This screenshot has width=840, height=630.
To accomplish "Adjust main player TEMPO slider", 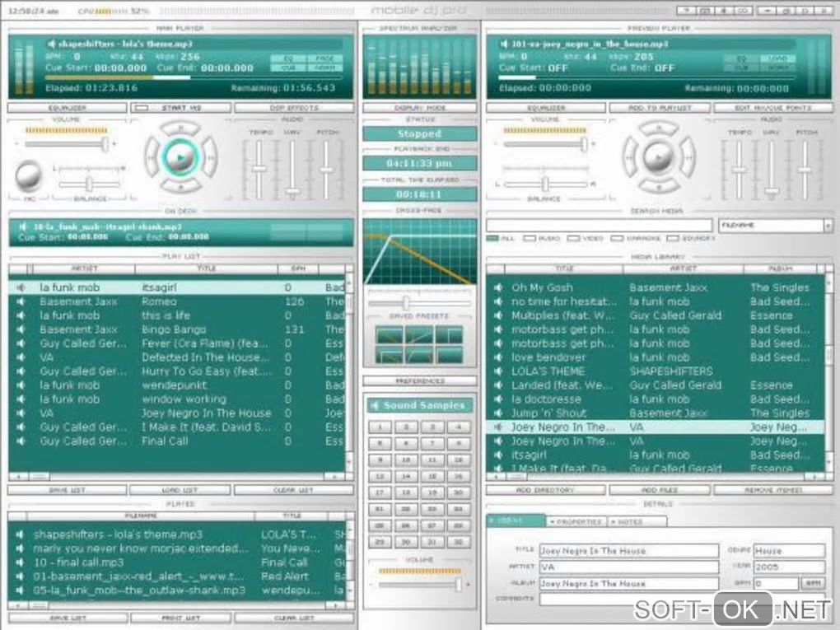I will tap(259, 170).
